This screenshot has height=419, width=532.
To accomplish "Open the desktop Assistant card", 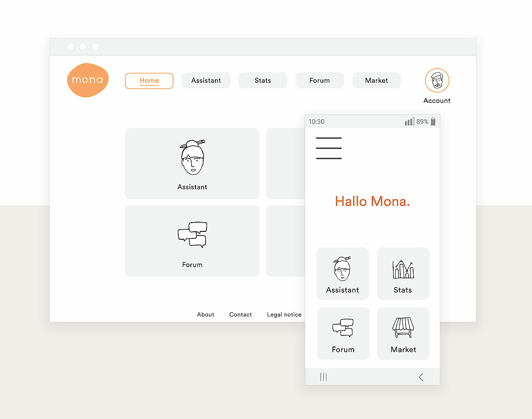I will (192, 164).
